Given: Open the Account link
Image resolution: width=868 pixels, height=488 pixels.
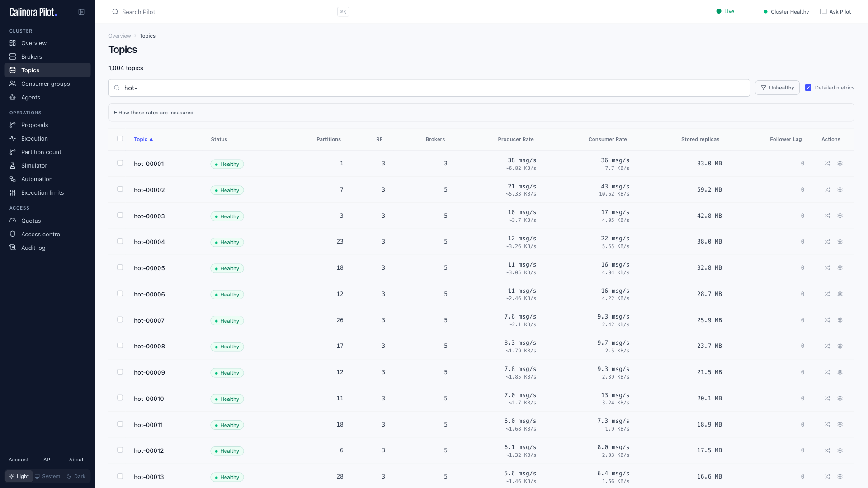Looking at the screenshot, I should (19, 460).
